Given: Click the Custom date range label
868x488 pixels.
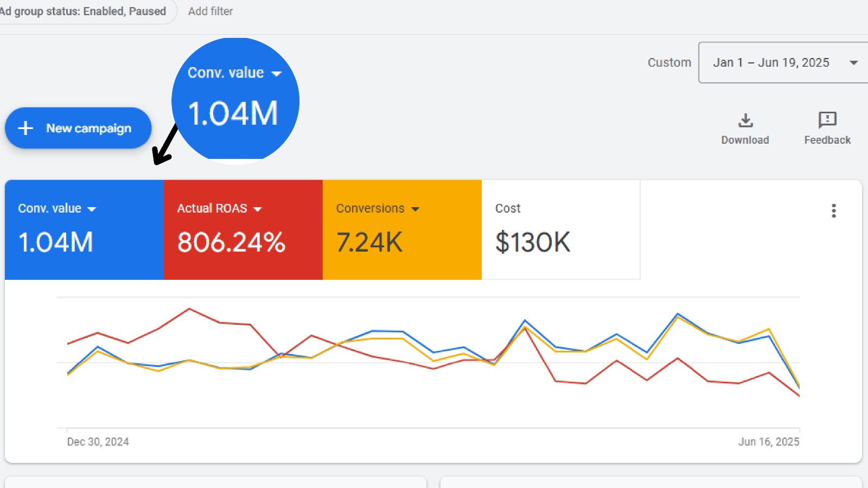Looking at the screenshot, I should (669, 63).
